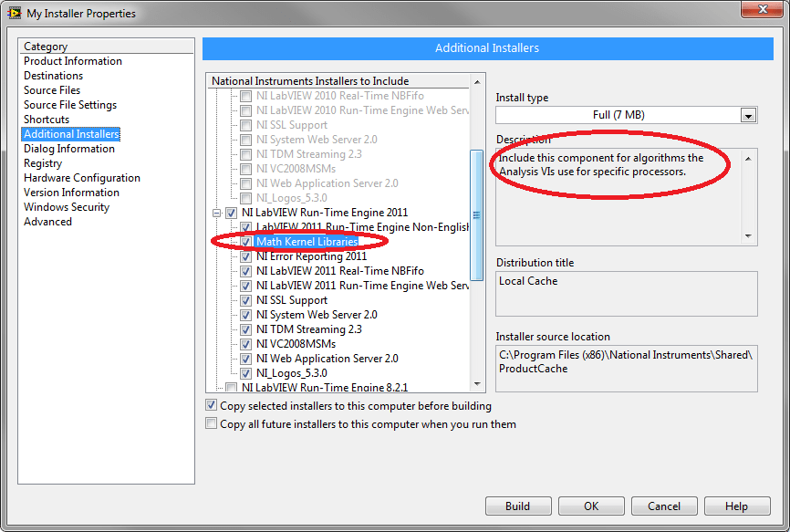Uncheck enabled NI System Web Server 2.0 checkbox
Screen dimensions: 790x532
pyautogui.click(x=246, y=315)
